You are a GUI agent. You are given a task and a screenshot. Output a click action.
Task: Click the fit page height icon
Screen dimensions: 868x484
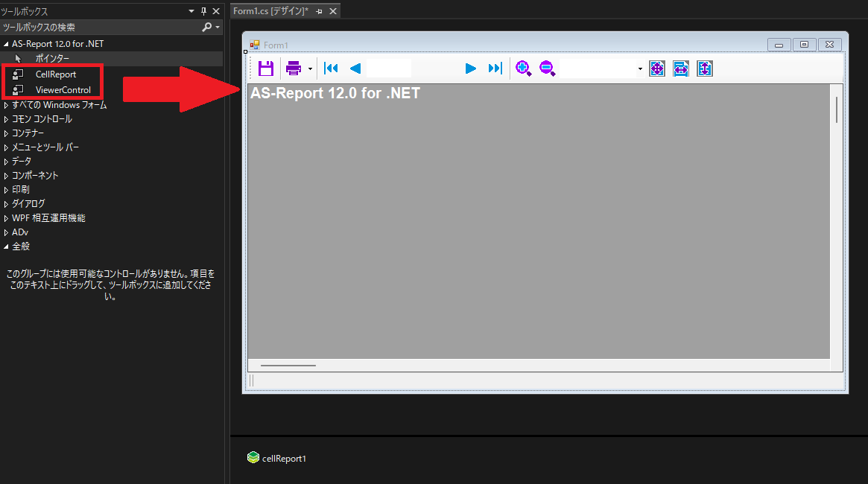705,69
